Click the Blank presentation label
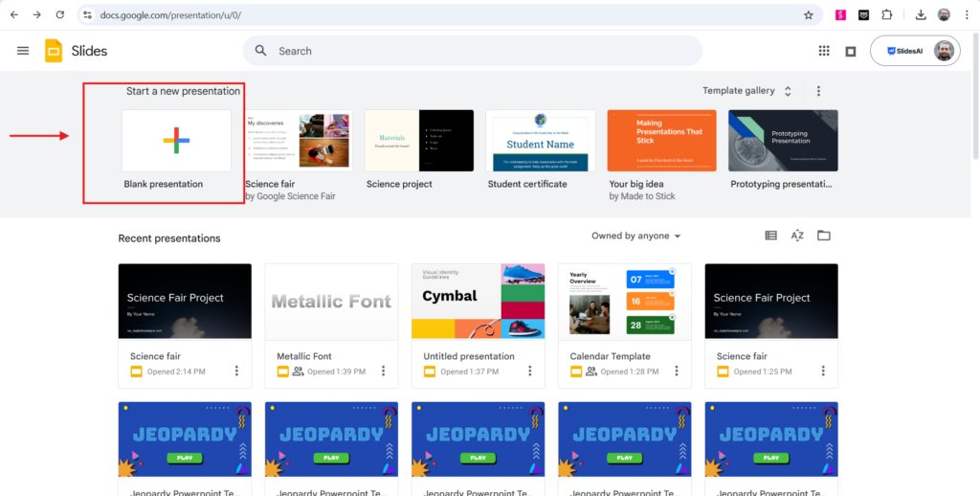Image resolution: width=980 pixels, height=496 pixels. [x=163, y=184]
